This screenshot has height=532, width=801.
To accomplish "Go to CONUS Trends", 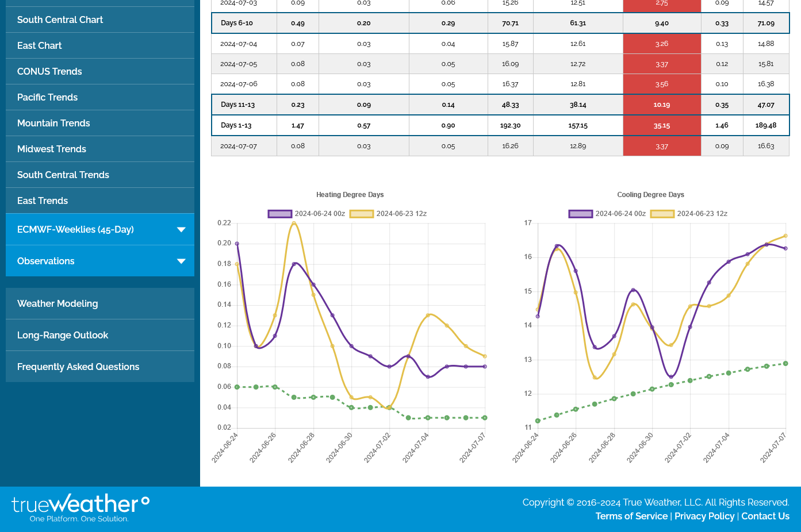I will pyautogui.click(x=49, y=71).
